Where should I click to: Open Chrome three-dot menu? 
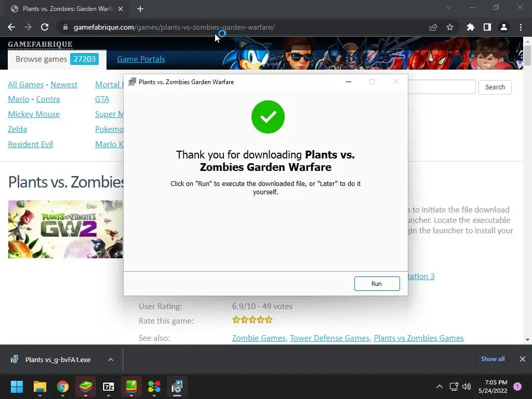(521, 27)
